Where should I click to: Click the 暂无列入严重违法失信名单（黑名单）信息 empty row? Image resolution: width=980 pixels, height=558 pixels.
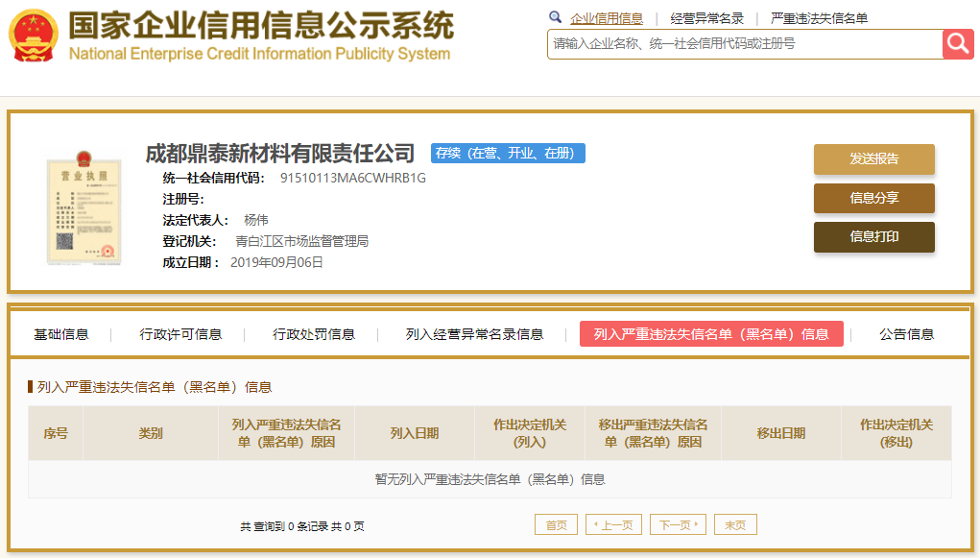click(x=490, y=479)
